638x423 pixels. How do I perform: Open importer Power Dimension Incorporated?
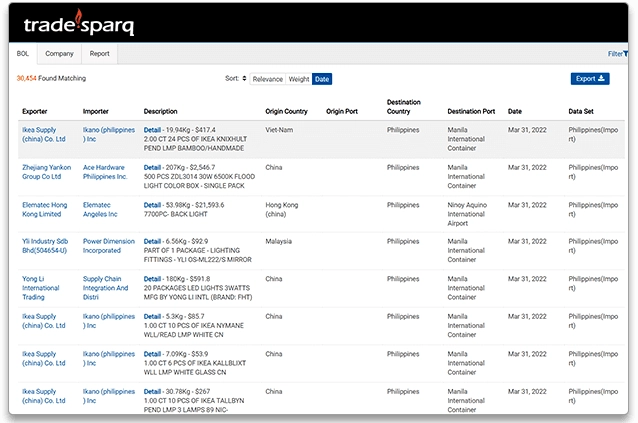[109, 246]
